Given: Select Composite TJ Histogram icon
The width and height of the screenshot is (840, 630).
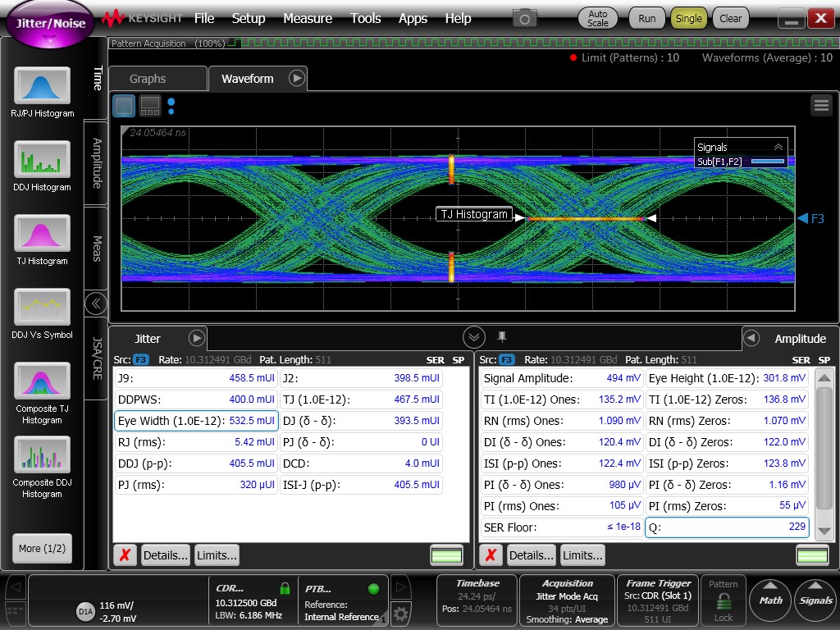Looking at the screenshot, I should 42,382.
